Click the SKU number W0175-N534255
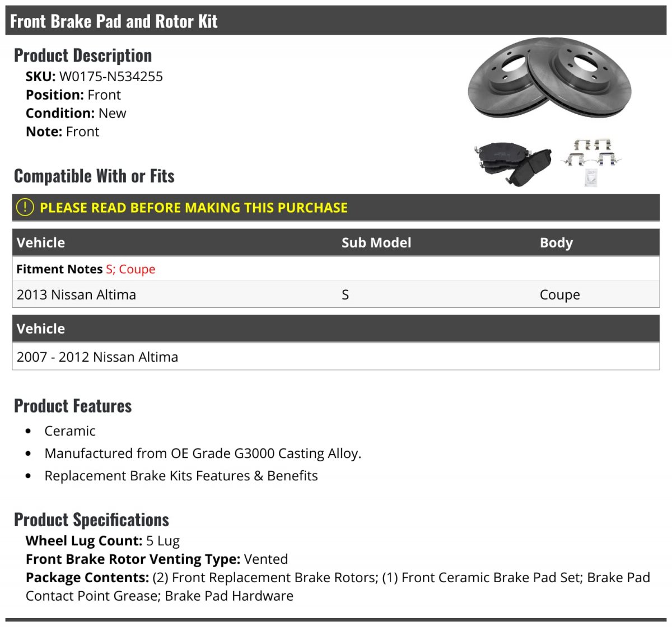The width and height of the screenshot is (672, 627). click(111, 77)
